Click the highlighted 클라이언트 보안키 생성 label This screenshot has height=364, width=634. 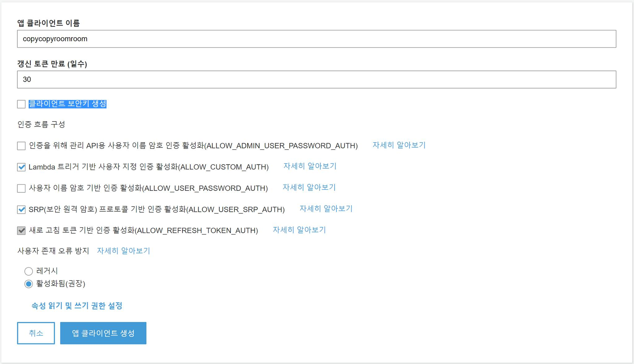click(67, 104)
